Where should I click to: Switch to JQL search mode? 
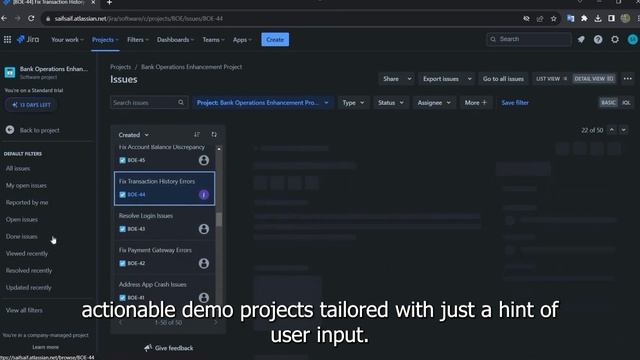point(626,102)
